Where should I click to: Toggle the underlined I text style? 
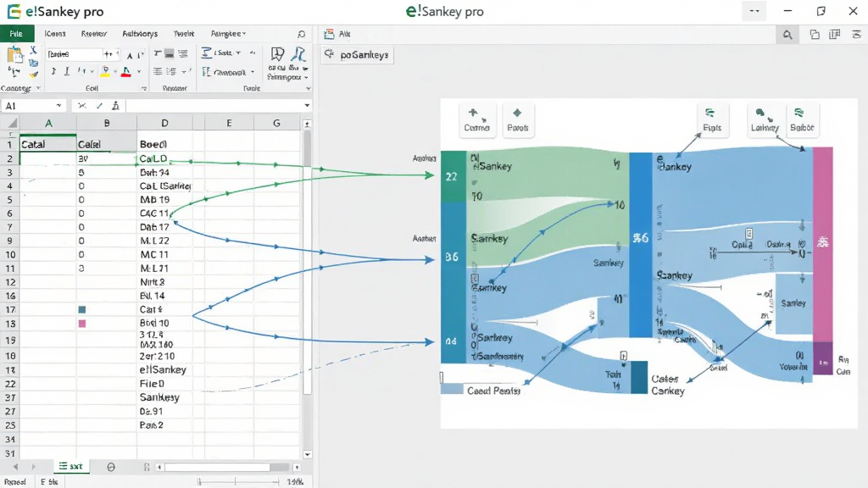[x=67, y=71]
